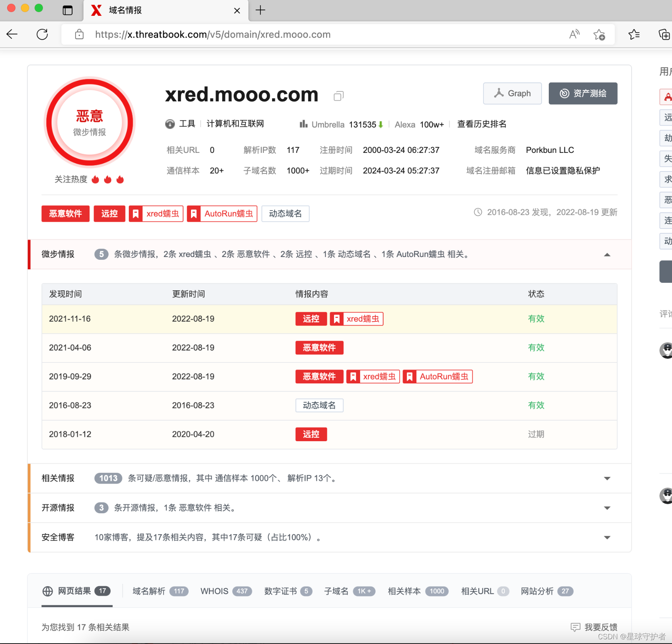Click the 1013 count badge in 相关情报
This screenshot has height=644, width=672.
coord(108,478)
